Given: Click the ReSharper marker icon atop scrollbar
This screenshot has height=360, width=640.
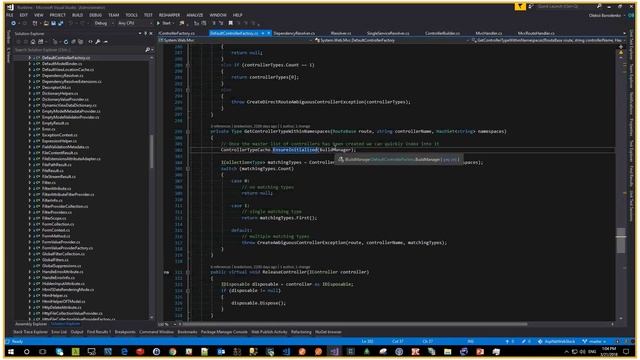Looking at the screenshot, I should 621,53.
